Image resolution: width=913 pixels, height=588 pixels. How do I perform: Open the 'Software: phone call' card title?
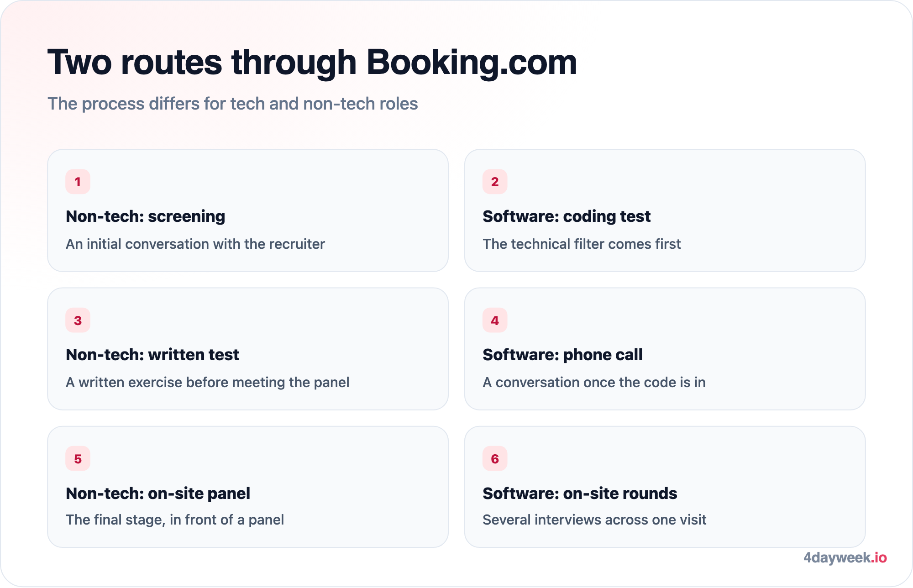click(562, 355)
